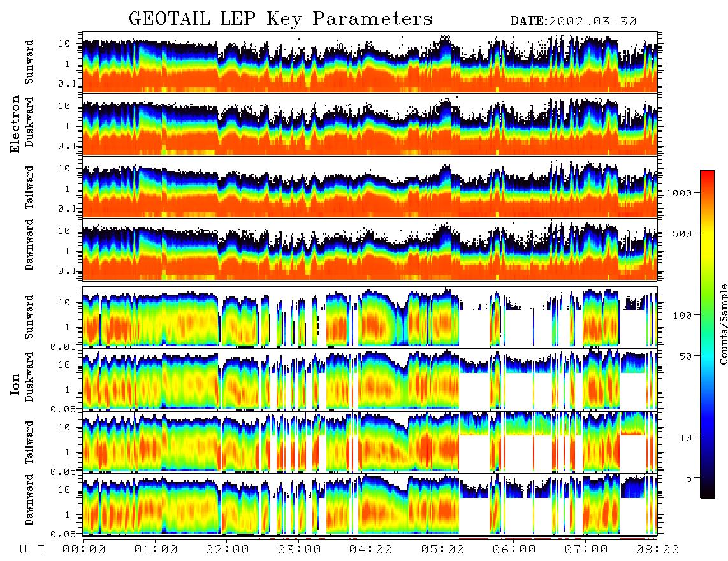
Task: Click the colorbar tick value 10
Action: click(685, 438)
